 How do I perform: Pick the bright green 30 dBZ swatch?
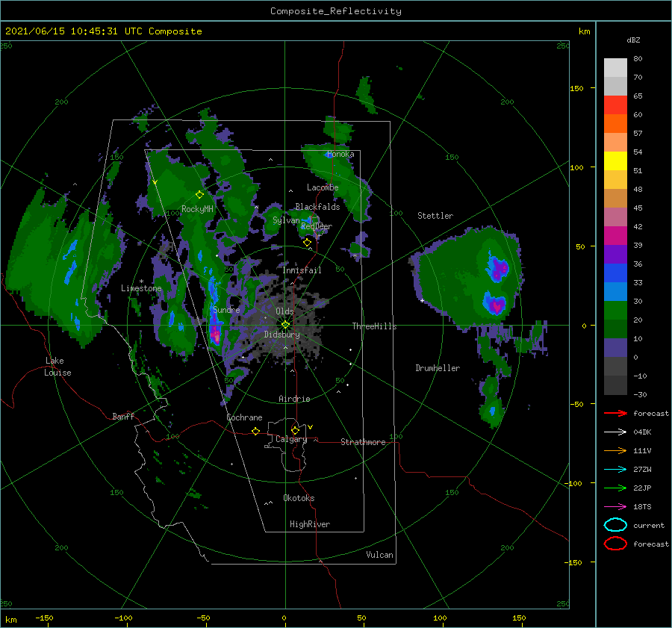click(x=615, y=311)
